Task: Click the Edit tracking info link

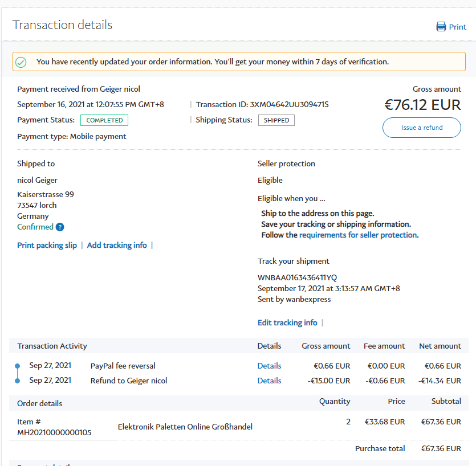Action: click(287, 323)
